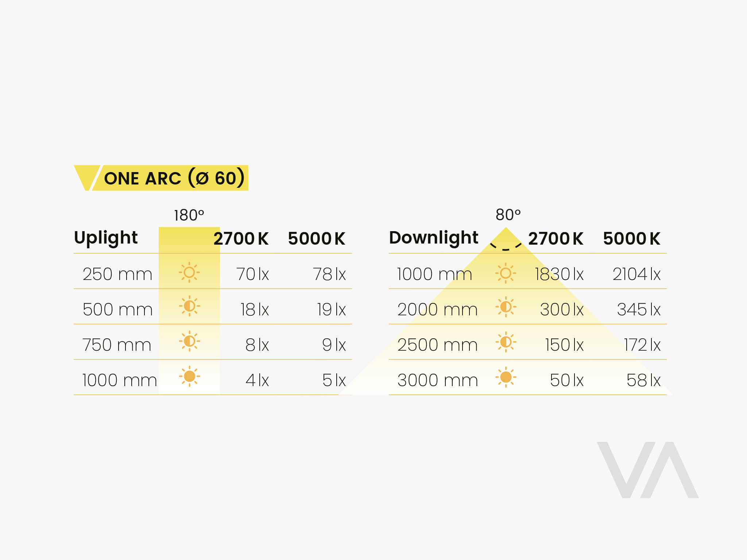The height and width of the screenshot is (560, 747).
Task: Click the sun icon beside 2500 mm
Action: click(x=506, y=342)
